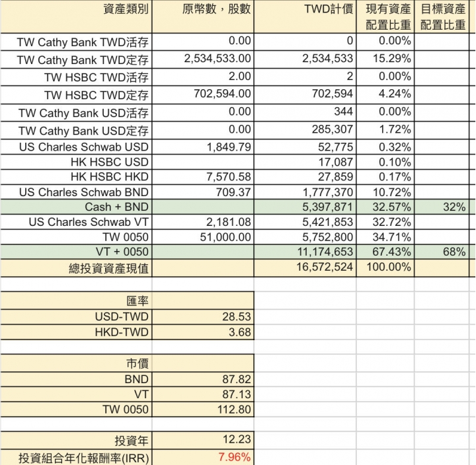
Task: Select the TWD value 52,775 cell
Action: point(305,147)
